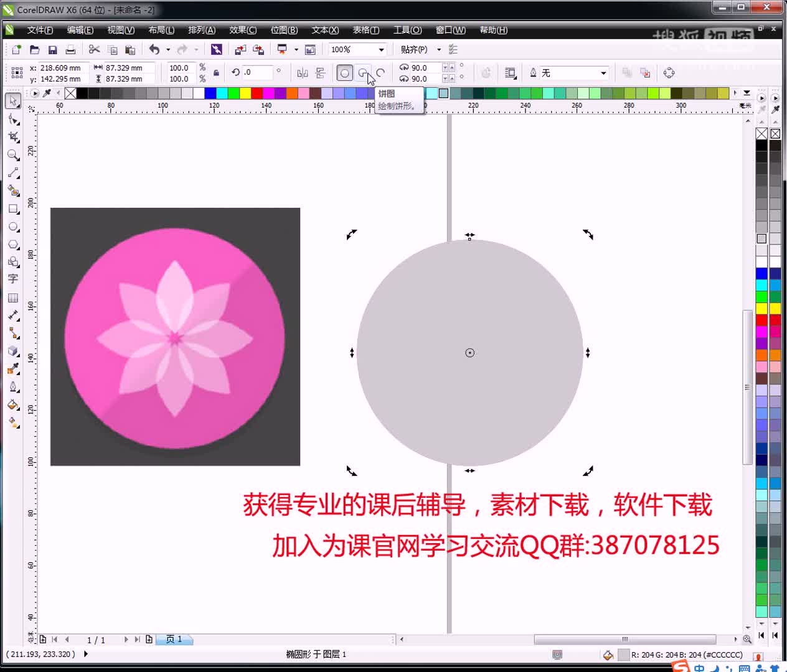Click the Print icon
Screen dimensions: 787x672
point(71,50)
